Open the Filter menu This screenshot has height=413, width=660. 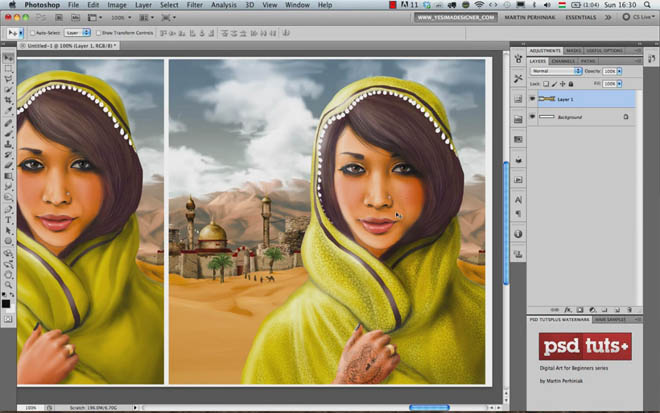click(x=194, y=5)
